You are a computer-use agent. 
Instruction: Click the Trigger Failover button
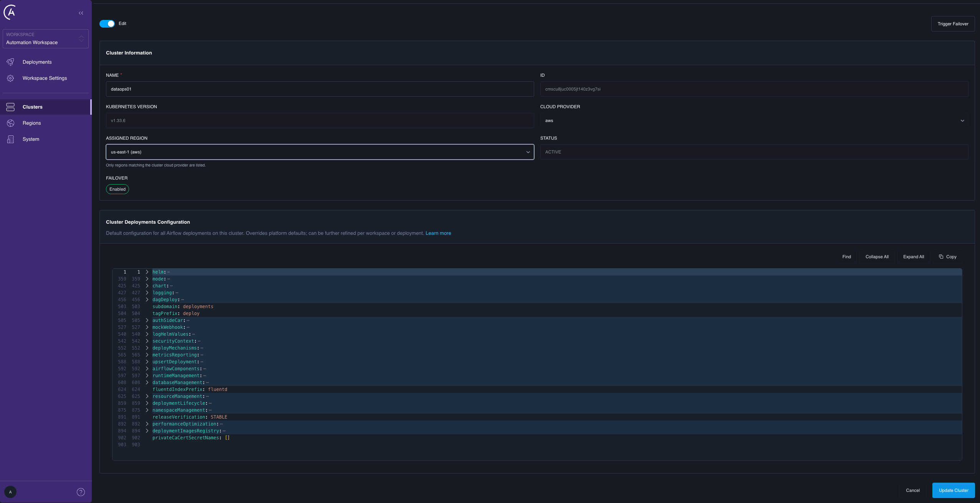pyautogui.click(x=953, y=24)
